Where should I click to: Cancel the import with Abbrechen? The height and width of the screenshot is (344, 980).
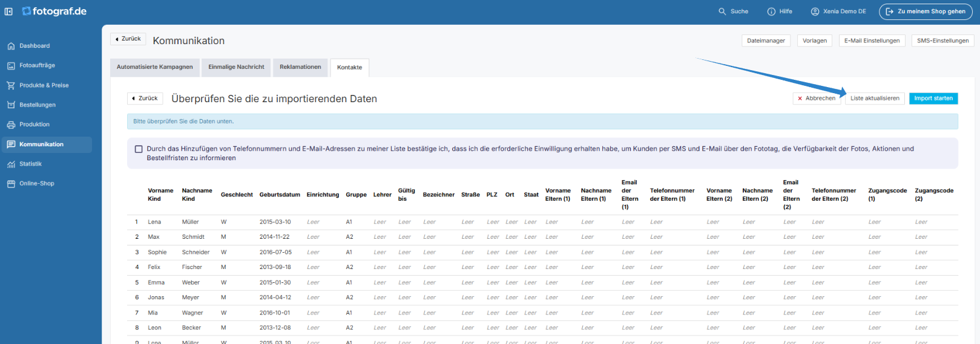point(817,99)
